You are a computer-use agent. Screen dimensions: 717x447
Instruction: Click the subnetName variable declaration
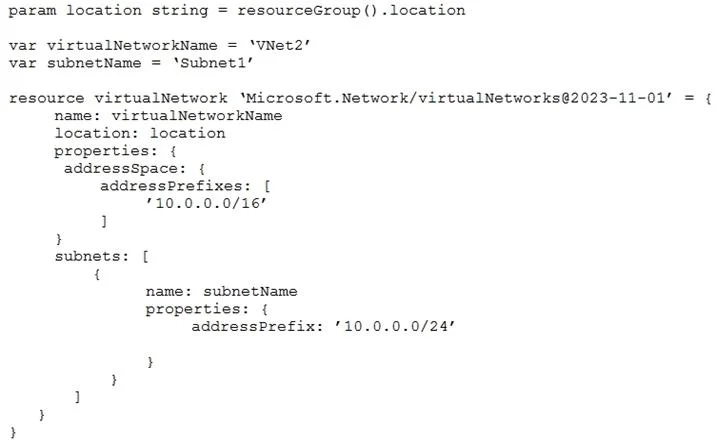[130, 63]
